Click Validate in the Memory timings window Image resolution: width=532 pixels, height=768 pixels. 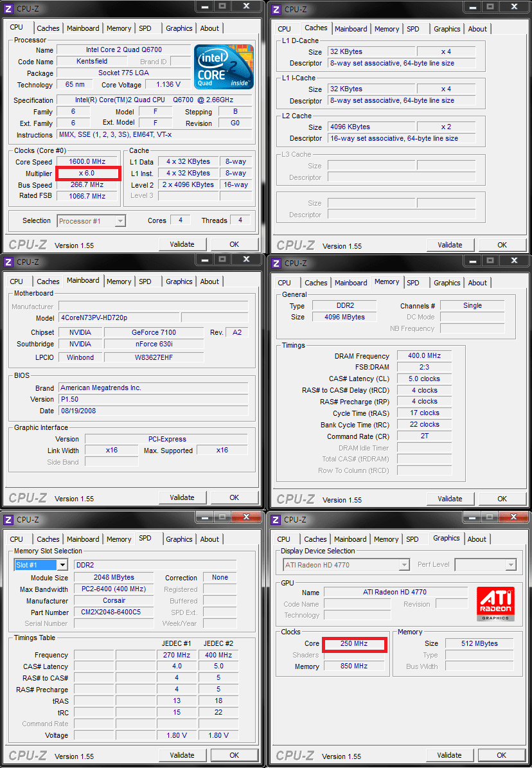(450, 499)
